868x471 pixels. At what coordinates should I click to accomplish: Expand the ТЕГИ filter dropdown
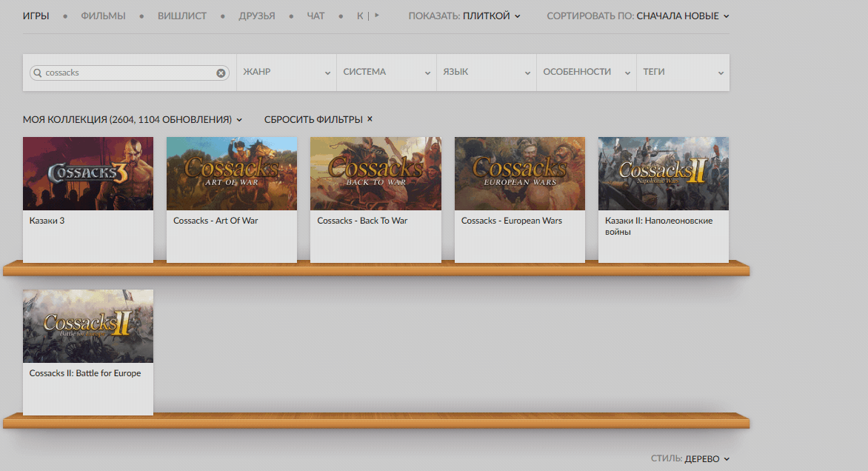click(683, 73)
